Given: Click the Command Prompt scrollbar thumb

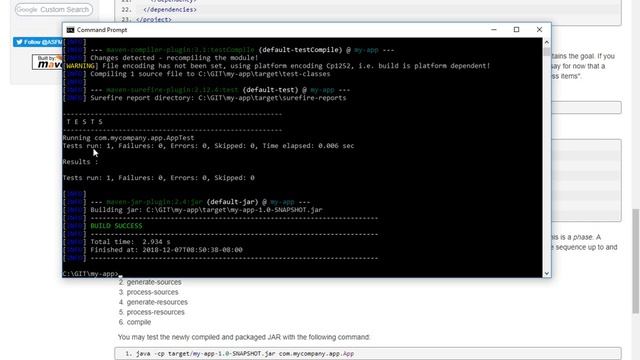Looking at the screenshot, I should pyautogui.click(x=547, y=51).
